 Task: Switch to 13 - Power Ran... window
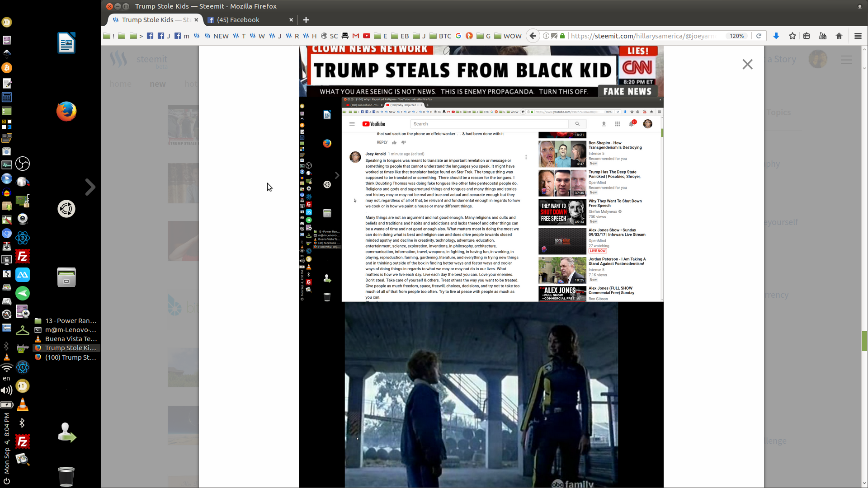click(x=66, y=321)
